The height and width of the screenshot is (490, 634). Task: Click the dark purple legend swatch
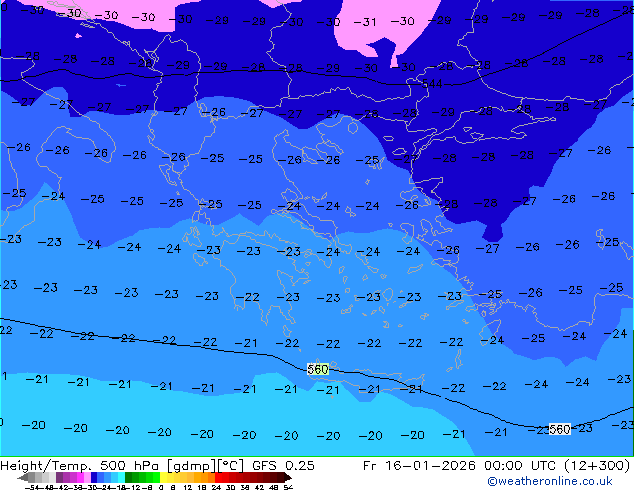(x=59, y=478)
